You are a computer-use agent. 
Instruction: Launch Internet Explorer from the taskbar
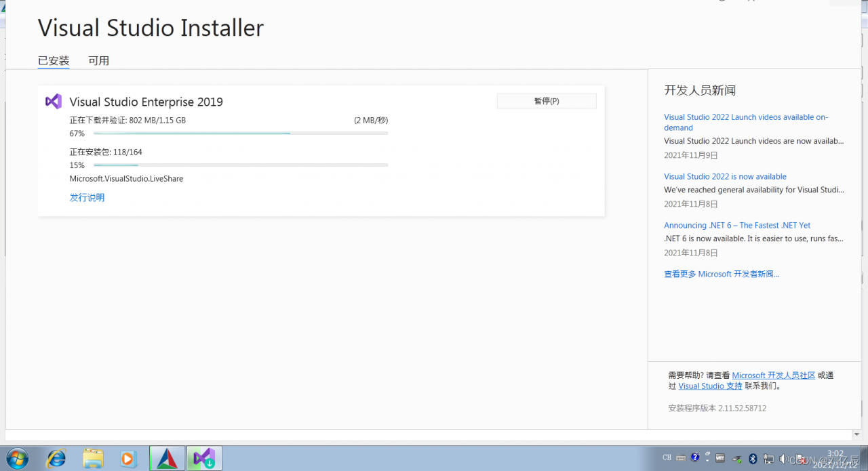56,459
